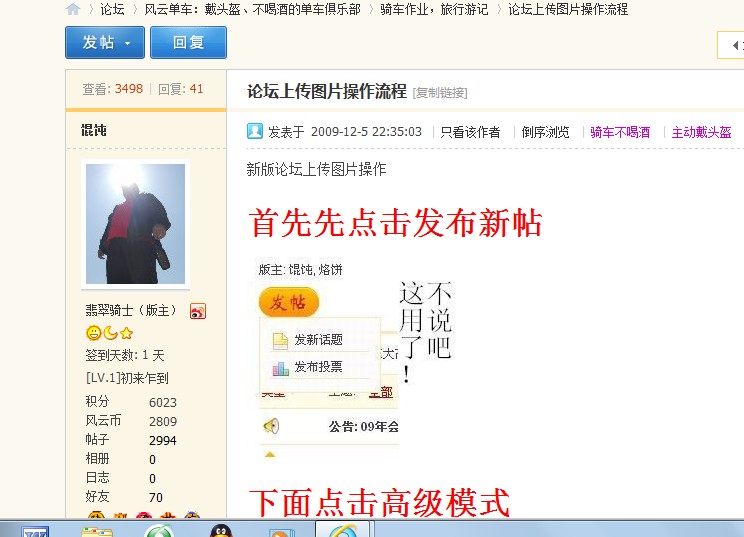Go to the forum home icon in breadcrumb
The height and width of the screenshot is (537, 744).
[73, 9]
